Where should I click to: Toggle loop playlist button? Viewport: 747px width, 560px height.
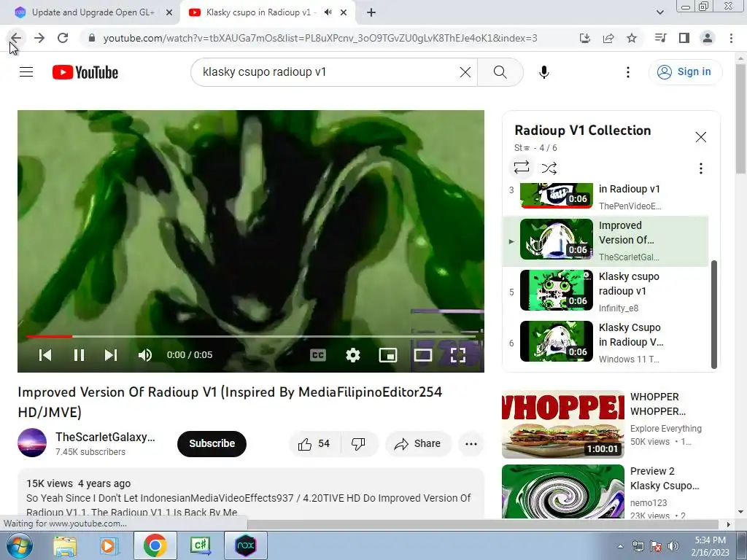tap(522, 168)
